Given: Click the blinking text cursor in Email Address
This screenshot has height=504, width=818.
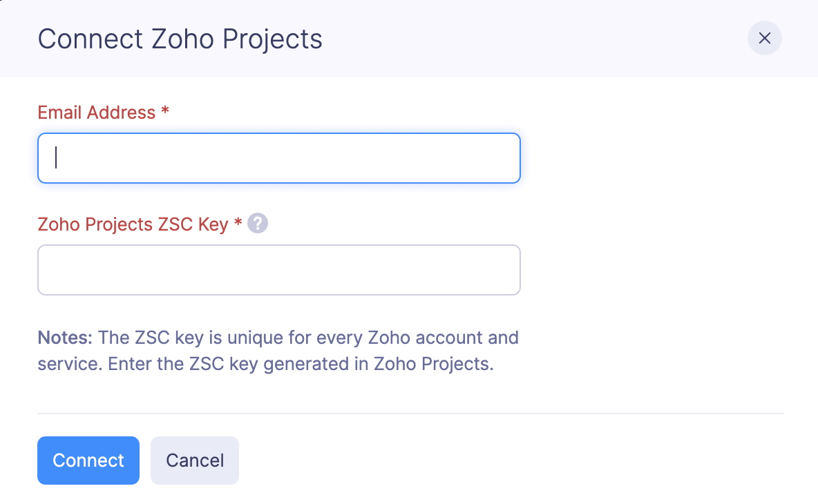Looking at the screenshot, I should (56, 158).
